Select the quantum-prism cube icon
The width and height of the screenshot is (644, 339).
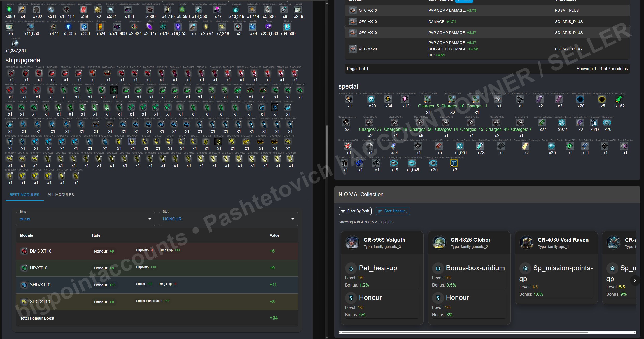point(84,27)
